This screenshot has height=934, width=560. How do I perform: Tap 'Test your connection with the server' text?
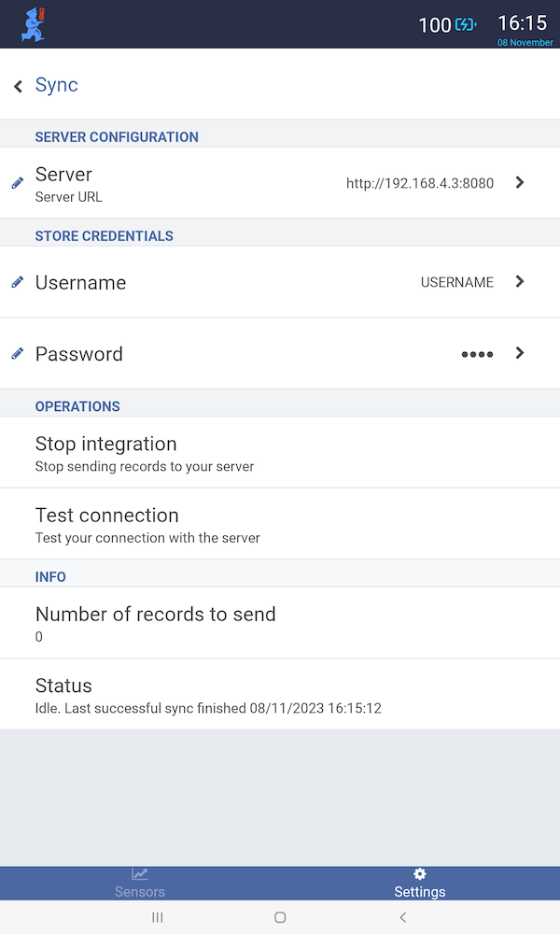pos(147,538)
